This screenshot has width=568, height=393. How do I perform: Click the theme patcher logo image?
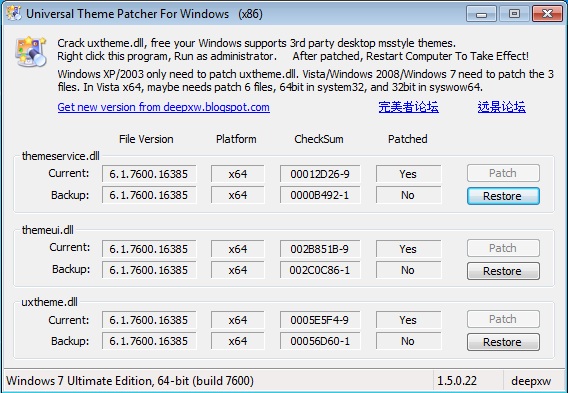pyautogui.click(x=31, y=51)
